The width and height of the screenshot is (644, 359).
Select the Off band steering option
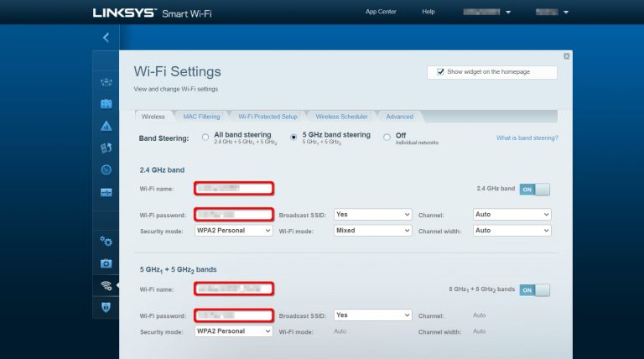(387, 137)
